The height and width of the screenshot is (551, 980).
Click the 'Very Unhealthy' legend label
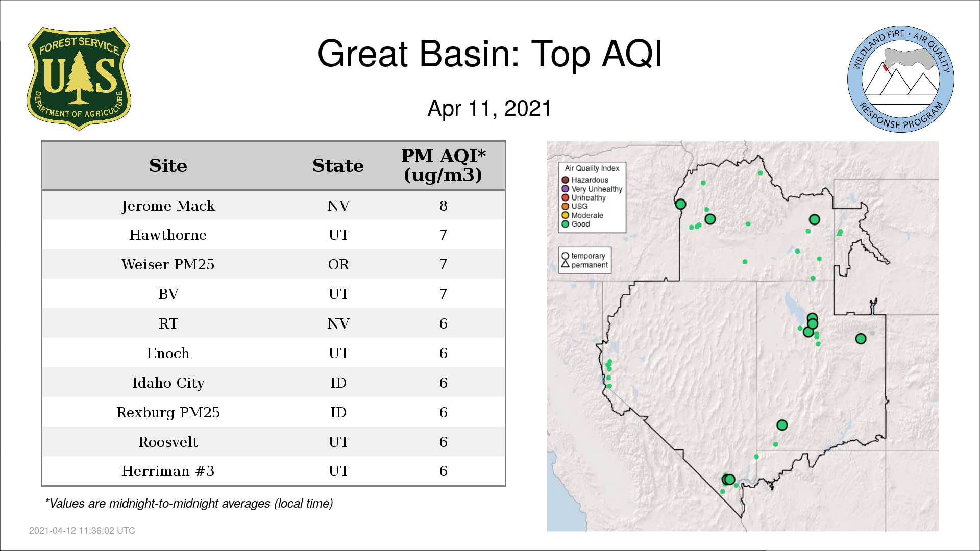point(597,189)
